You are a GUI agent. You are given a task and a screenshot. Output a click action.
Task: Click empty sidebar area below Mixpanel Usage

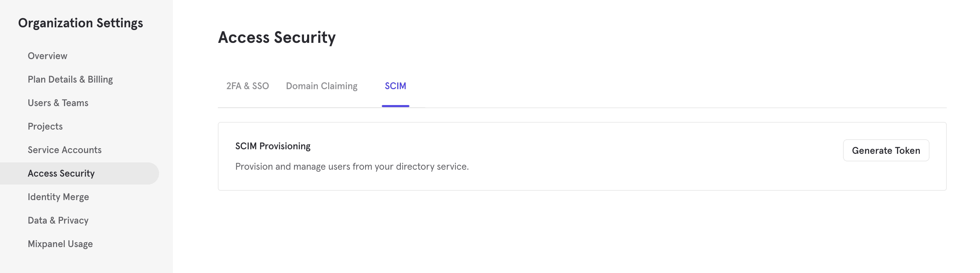point(86,262)
